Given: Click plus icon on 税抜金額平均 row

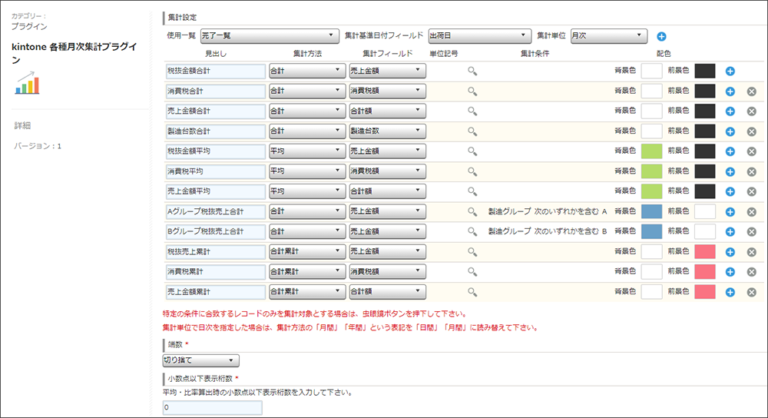Looking at the screenshot, I should coord(730,152).
